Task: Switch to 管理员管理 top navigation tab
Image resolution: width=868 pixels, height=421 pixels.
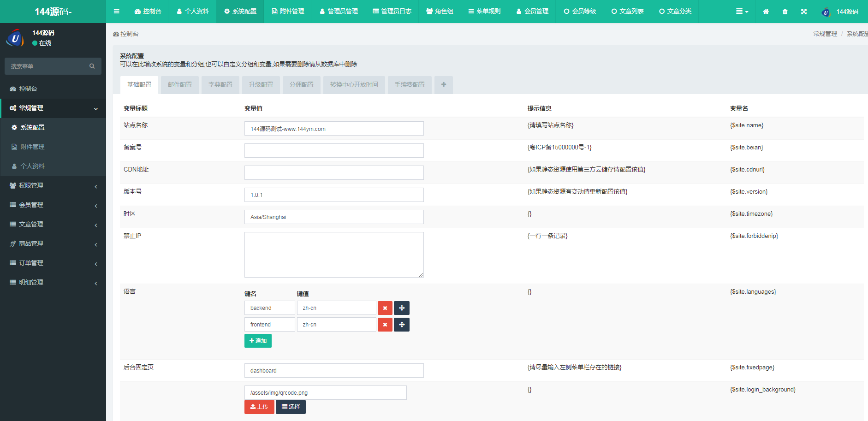Action: pyautogui.click(x=339, y=12)
